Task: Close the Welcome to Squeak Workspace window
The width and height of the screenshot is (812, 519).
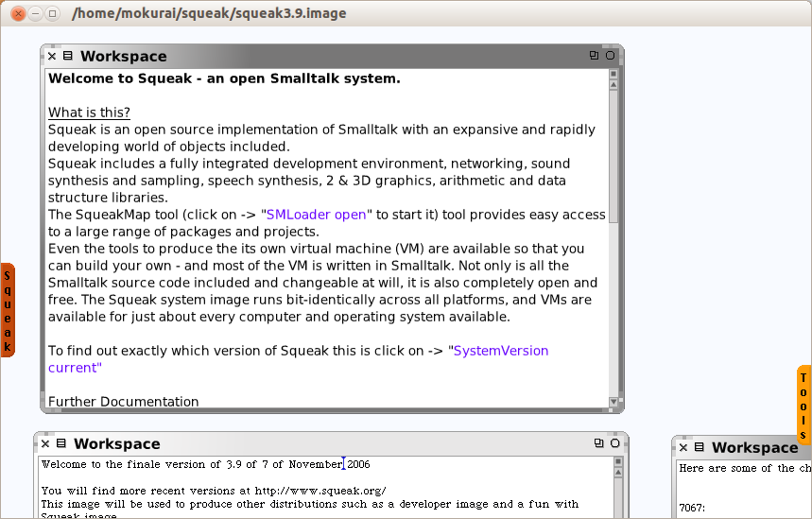Action: [x=52, y=56]
